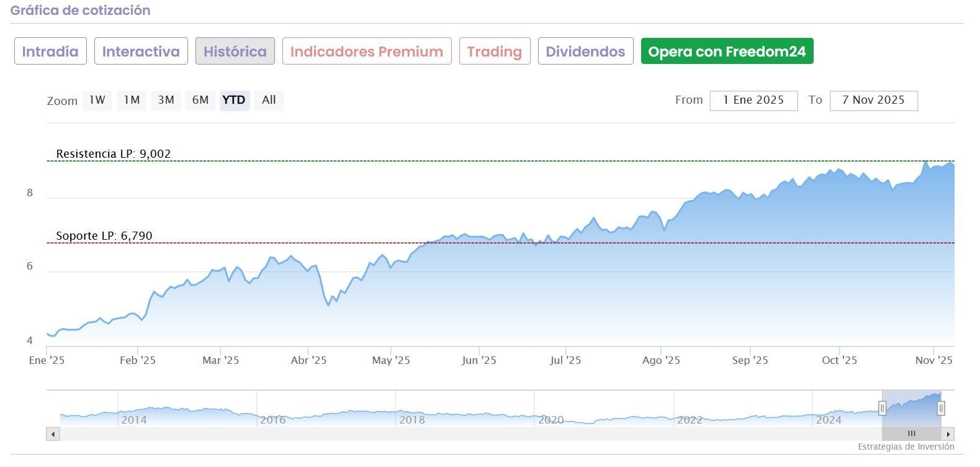Click the Opera con Freedom24 button
Viewport: 980px width, 467px height.
pos(727,52)
